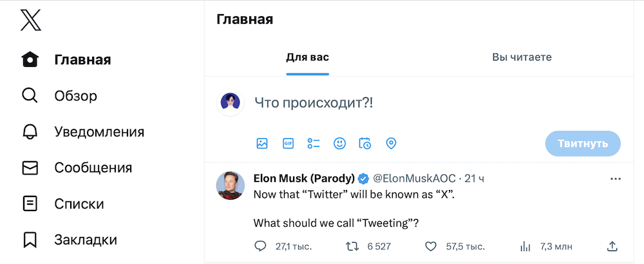Schedule tweet with calendar clock icon
Image resolution: width=644 pixels, height=264 pixels.
tap(365, 144)
